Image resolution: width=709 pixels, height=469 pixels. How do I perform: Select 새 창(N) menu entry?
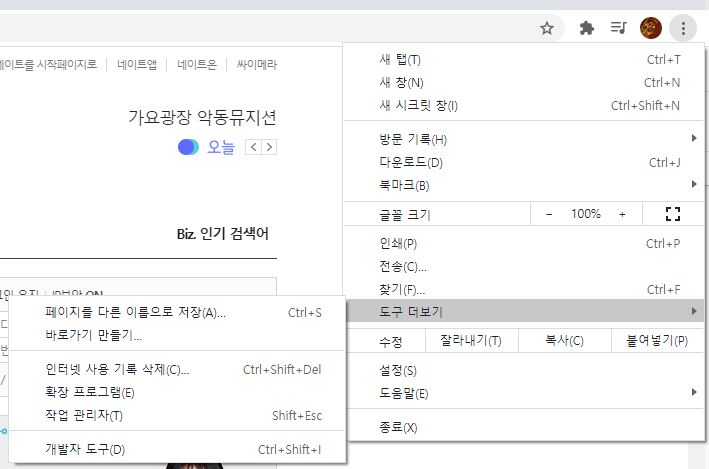(524, 83)
